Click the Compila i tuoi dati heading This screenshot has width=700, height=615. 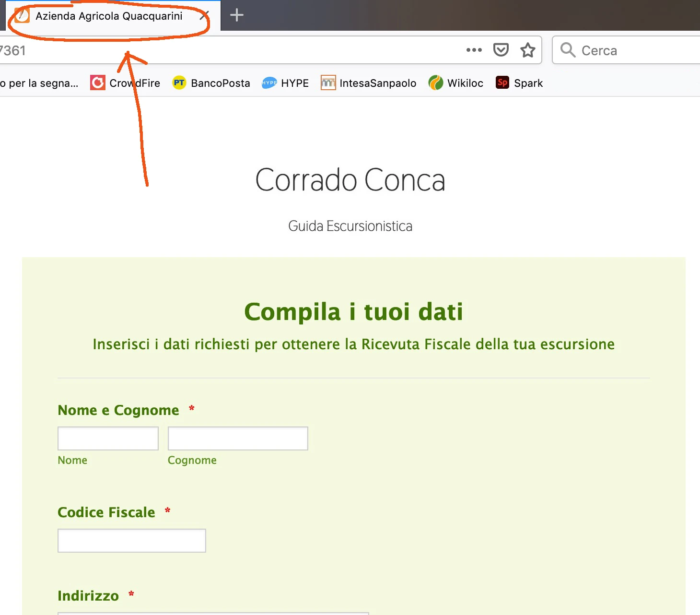353,311
